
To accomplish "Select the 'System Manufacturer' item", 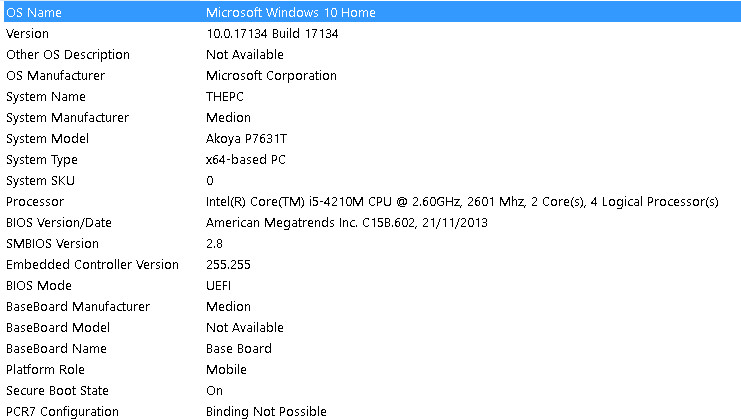I will (x=67, y=118).
